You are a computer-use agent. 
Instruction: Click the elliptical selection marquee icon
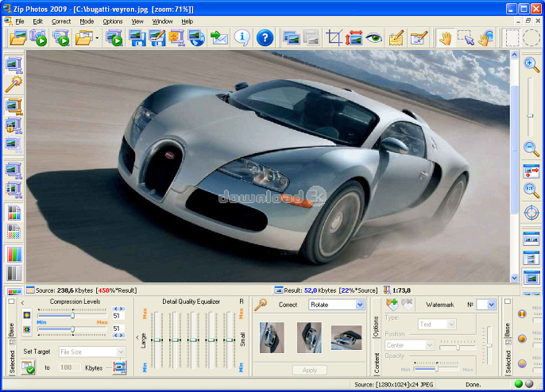[531, 37]
